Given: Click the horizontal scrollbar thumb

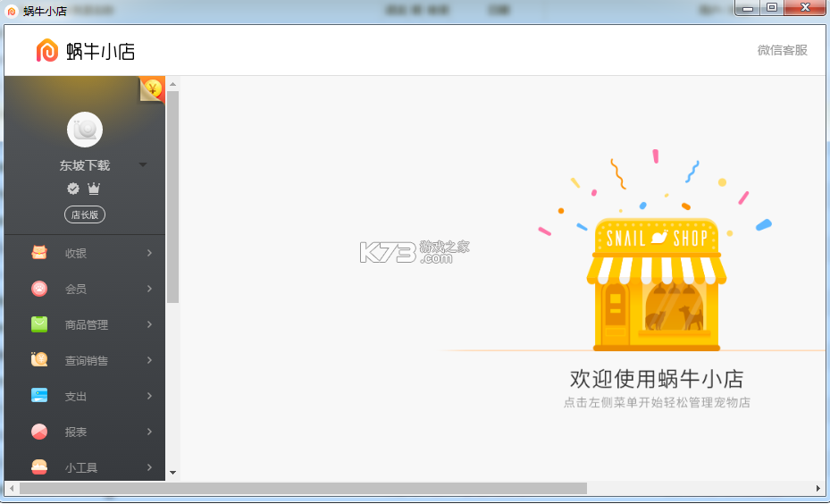Looking at the screenshot, I should tap(303, 488).
